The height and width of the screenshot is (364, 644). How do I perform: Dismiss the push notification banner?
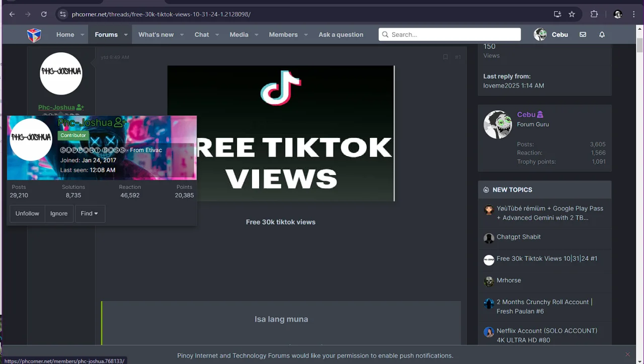(x=627, y=354)
